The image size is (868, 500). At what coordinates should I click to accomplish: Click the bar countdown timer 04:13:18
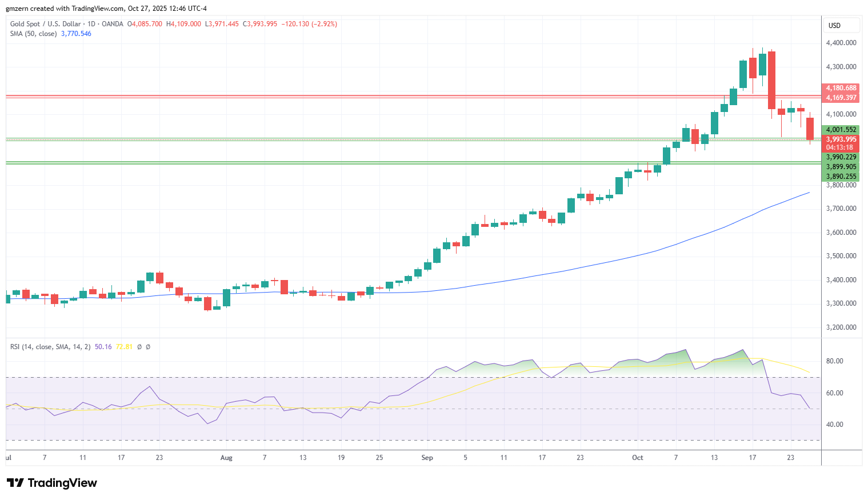tap(841, 147)
